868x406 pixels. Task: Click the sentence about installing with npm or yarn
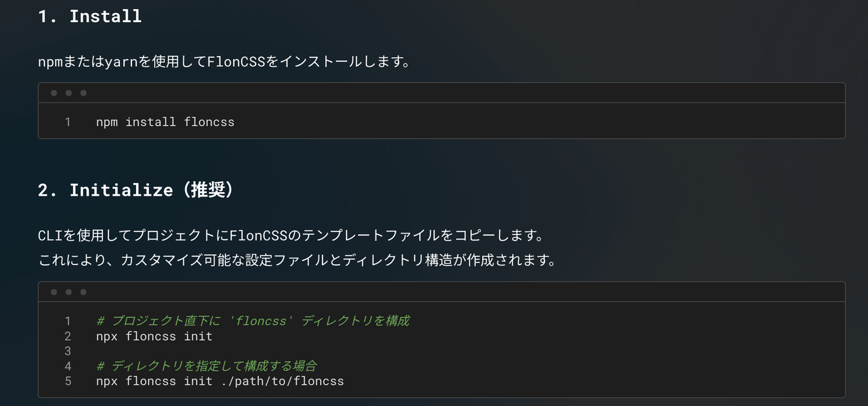click(224, 61)
